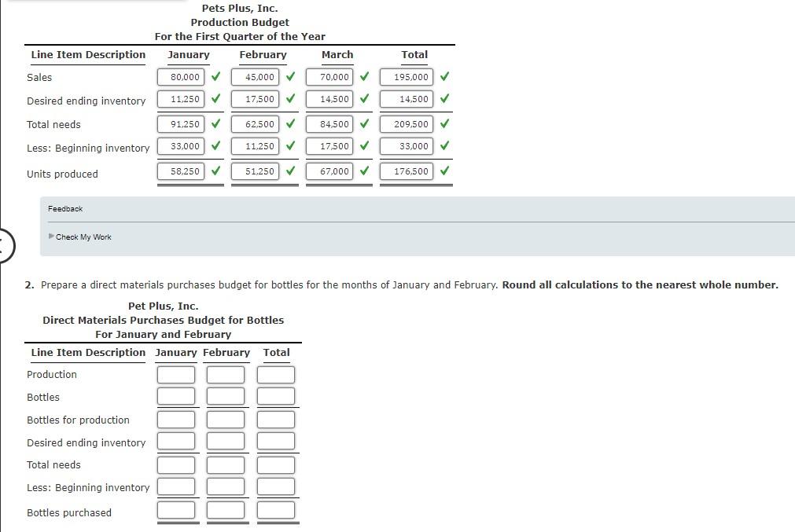Click the Total Sales field showing 195,000
Image resolution: width=795 pixels, height=532 pixels.
point(407,77)
